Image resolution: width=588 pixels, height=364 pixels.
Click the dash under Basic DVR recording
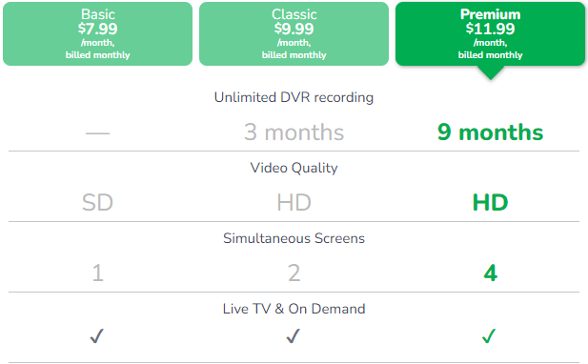[97, 133]
